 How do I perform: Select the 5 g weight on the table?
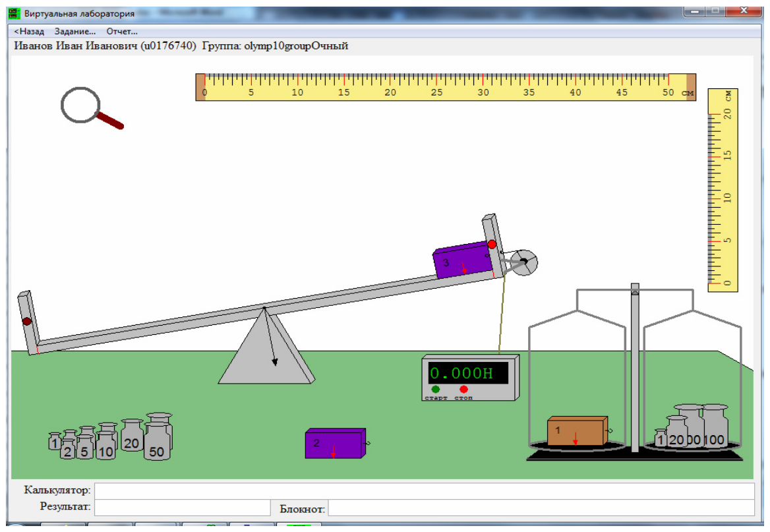(x=84, y=447)
